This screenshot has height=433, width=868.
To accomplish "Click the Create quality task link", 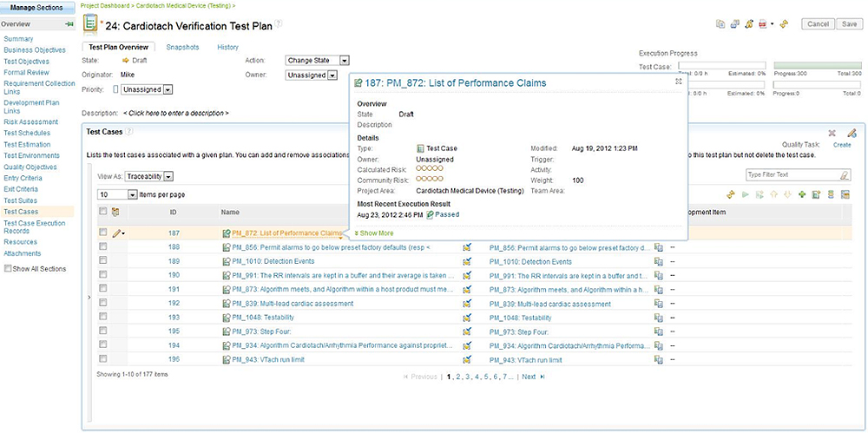I will [x=842, y=145].
